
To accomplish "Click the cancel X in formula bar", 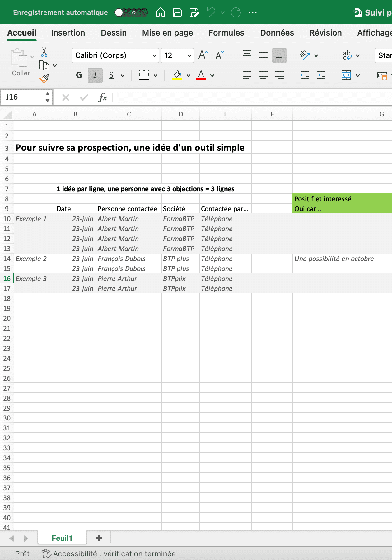I will coord(66,97).
